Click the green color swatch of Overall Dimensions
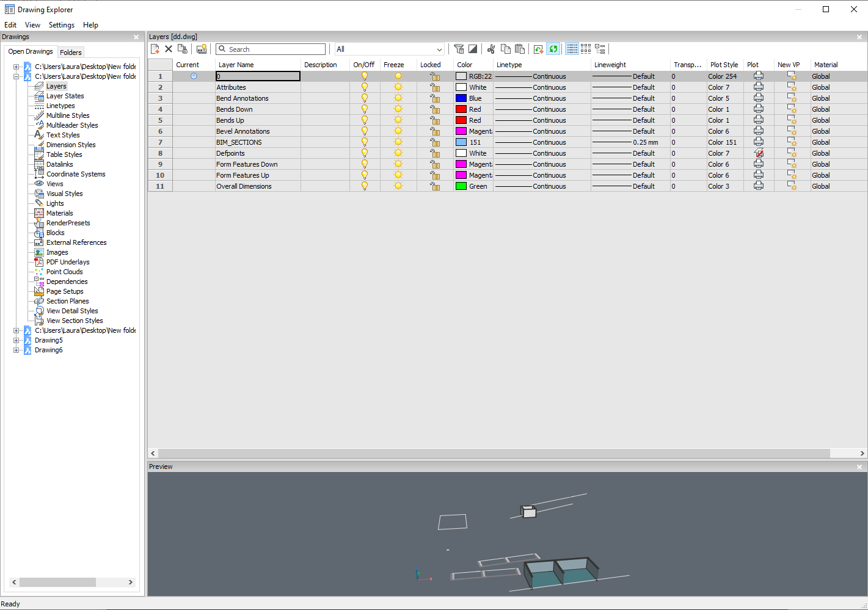 [x=461, y=186]
